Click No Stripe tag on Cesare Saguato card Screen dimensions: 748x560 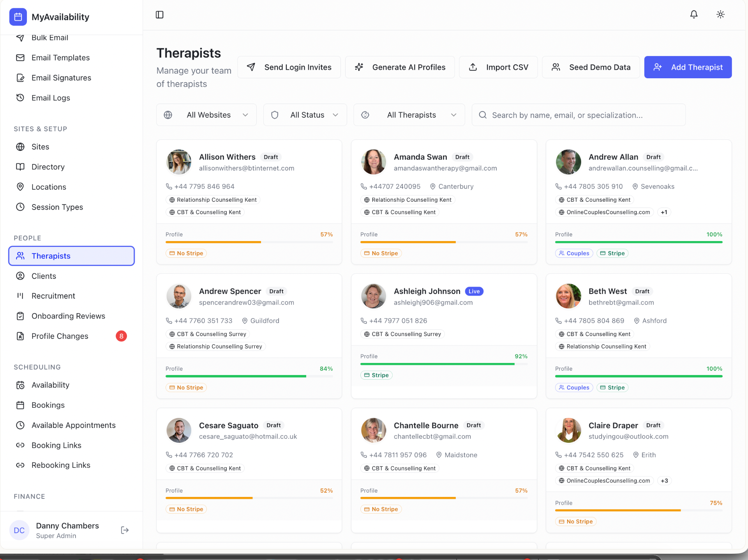pos(186,509)
